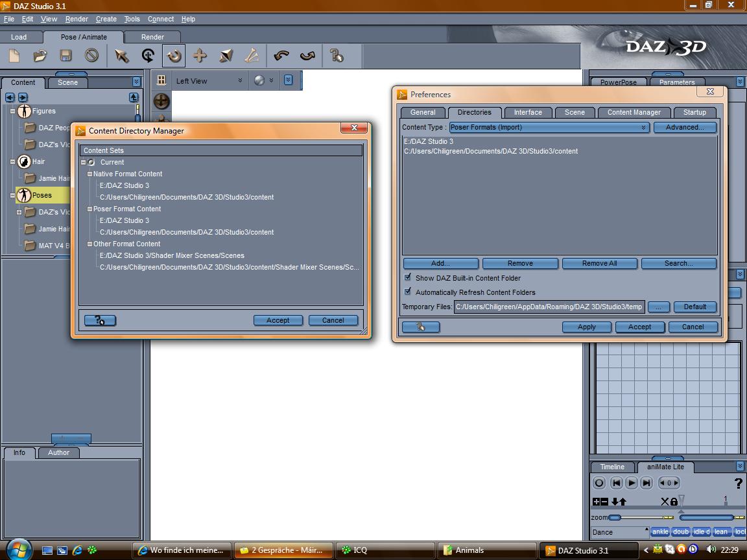Click the aniMate timeline range scroll slider
This screenshot has height=560, width=747.
707,517
